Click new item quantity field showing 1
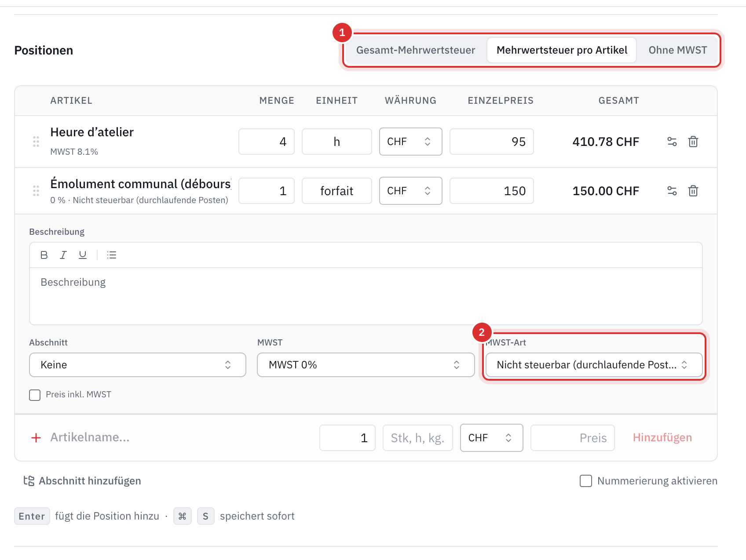746x560 pixels. (x=347, y=438)
